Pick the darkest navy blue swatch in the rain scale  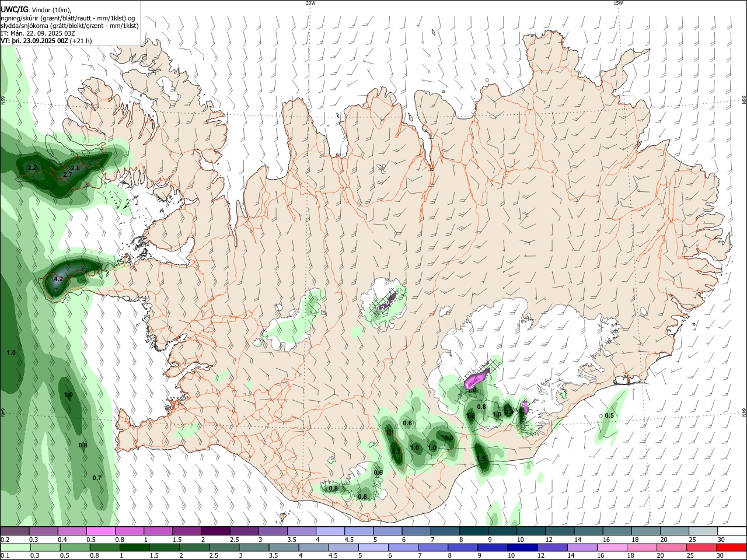click(x=523, y=547)
